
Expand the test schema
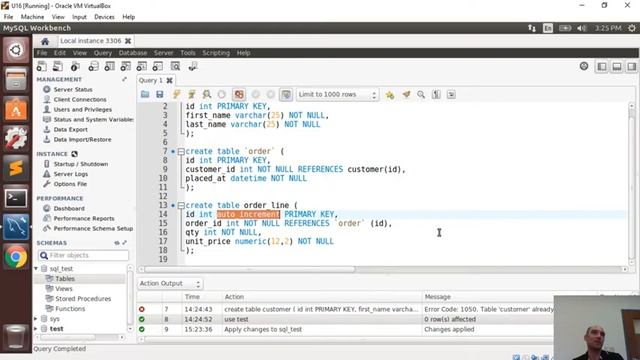tap(36, 329)
